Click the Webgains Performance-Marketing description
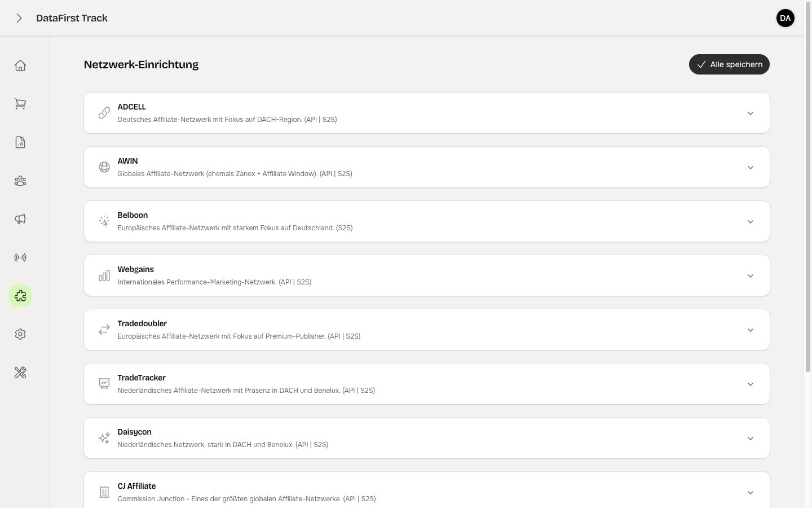The height and width of the screenshot is (508, 812). point(214,282)
